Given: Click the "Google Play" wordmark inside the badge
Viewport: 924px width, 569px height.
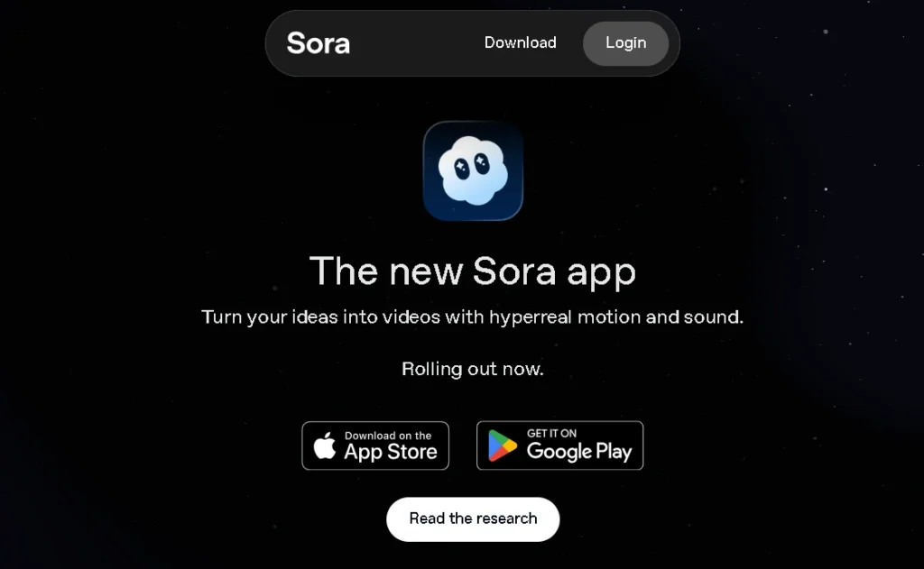Looking at the screenshot, I should click(x=579, y=452).
